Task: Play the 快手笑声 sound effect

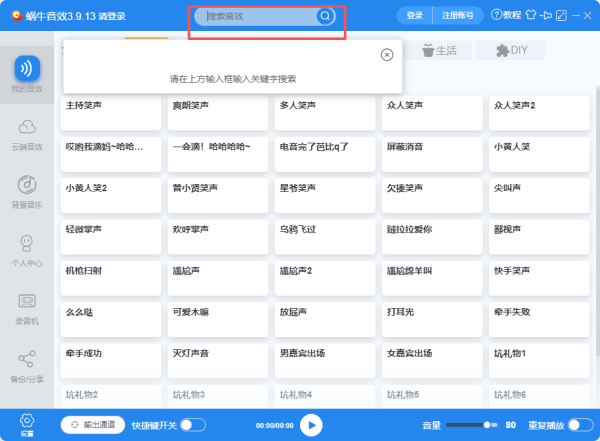Action: point(539,278)
